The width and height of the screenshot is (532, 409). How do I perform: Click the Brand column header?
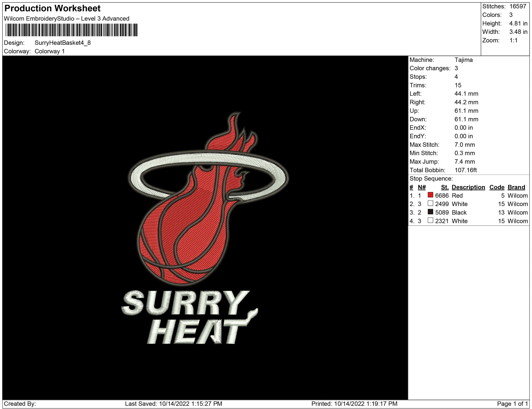pyautogui.click(x=516, y=187)
